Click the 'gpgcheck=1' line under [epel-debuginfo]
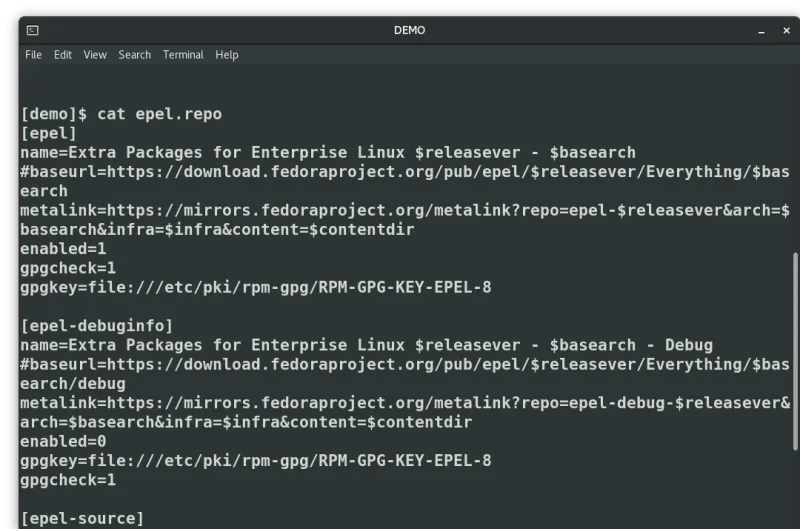Screen dimensions: 800x529 pyautogui.click(x=68, y=480)
